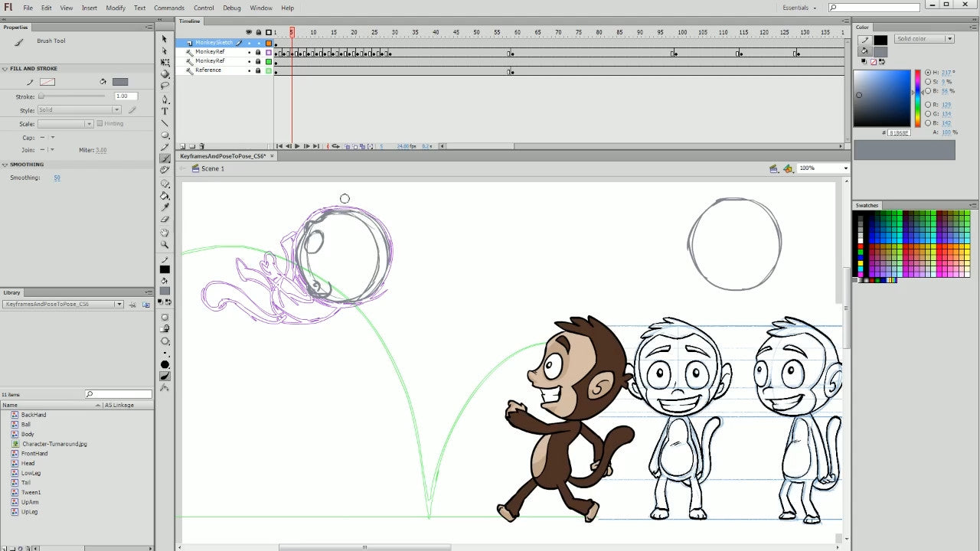Pick the Lasso tool
The width and height of the screenshot is (980, 551).
[x=165, y=86]
